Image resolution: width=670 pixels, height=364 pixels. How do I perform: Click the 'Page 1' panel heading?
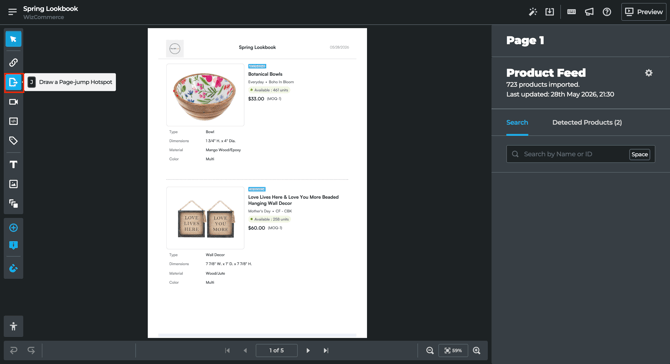click(525, 41)
